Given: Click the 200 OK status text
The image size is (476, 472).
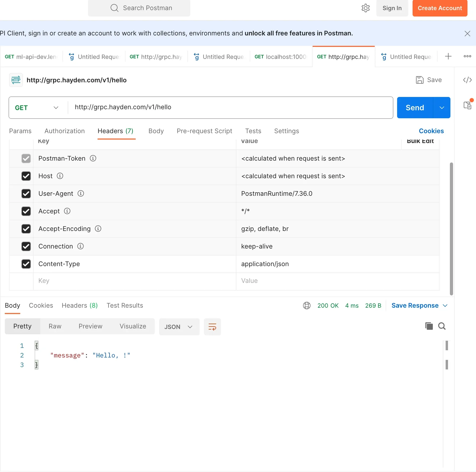Looking at the screenshot, I should tap(328, 306).
